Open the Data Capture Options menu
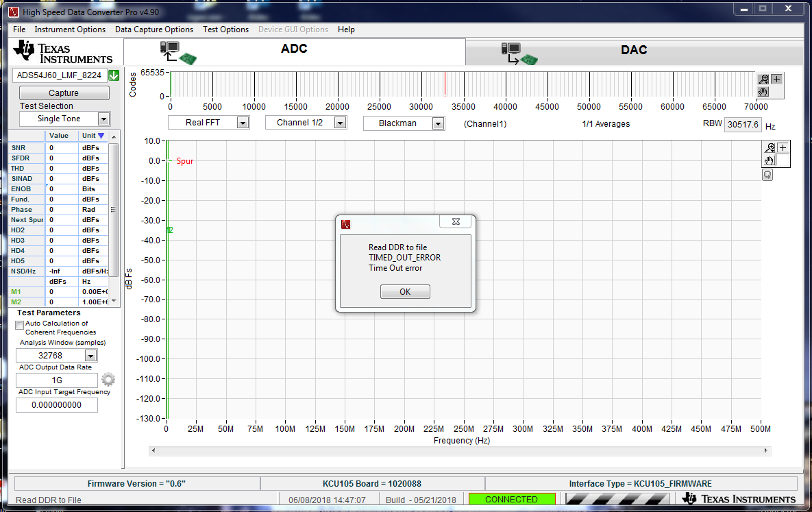Viewport: 812px width, 512px height. click(x=153, y=29)
